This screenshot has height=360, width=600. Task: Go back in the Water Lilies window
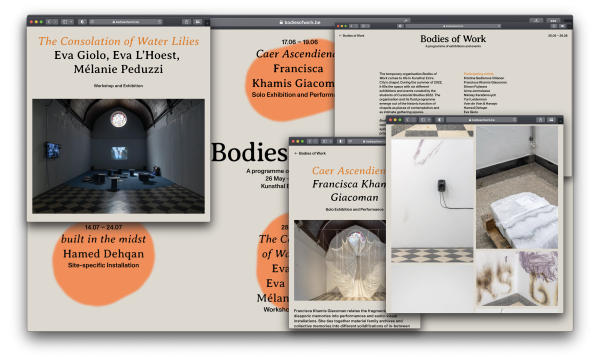[x=49, y=22]
